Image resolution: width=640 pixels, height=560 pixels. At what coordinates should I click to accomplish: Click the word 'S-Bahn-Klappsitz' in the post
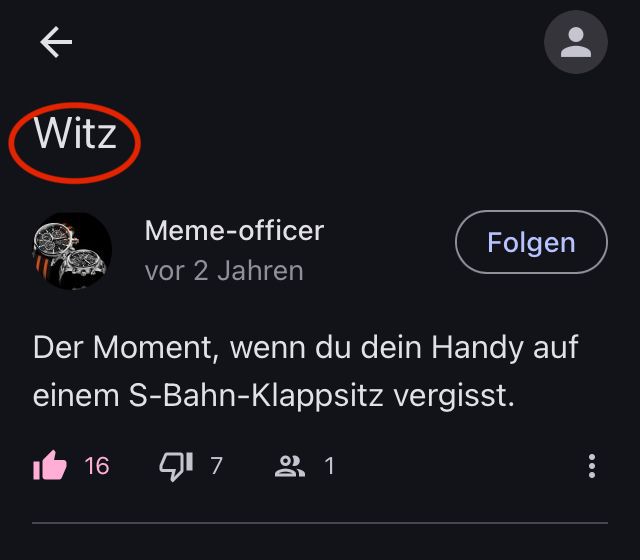tap(256, 396)
